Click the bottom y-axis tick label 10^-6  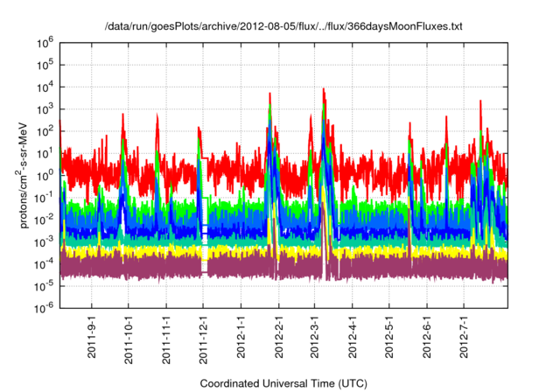tap(43, 307)
